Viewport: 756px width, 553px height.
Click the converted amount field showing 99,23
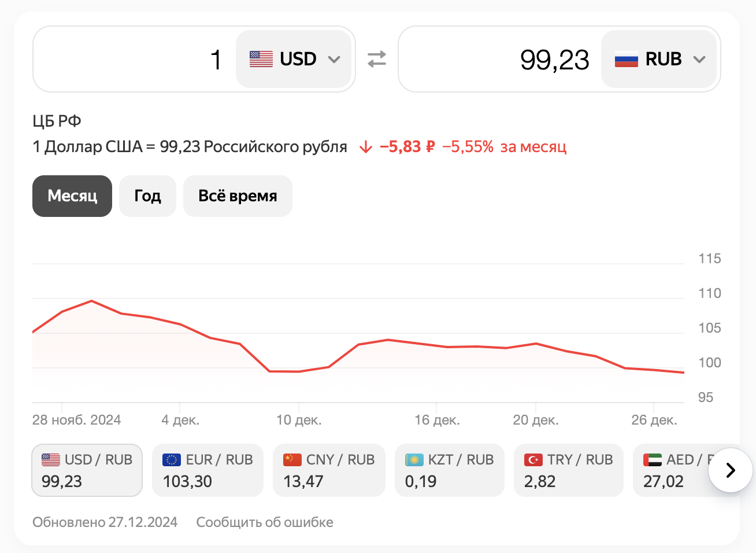tap(501, 59)
